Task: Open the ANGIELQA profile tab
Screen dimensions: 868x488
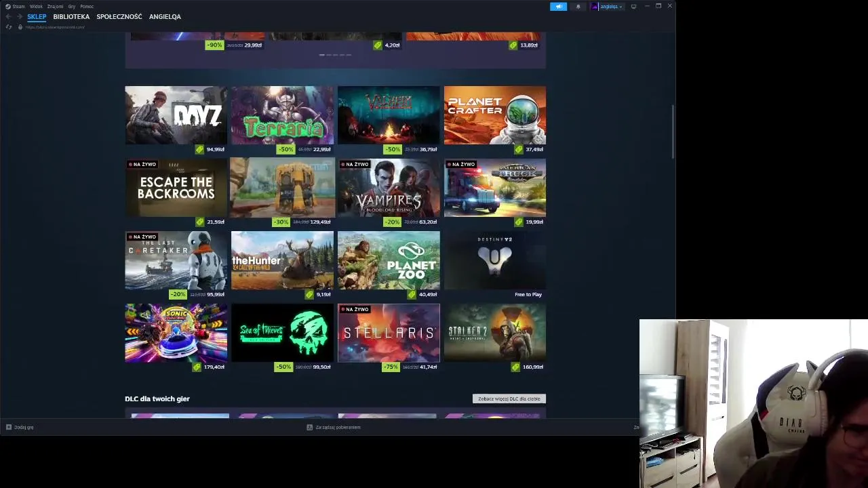Action: tap(165, 16)
